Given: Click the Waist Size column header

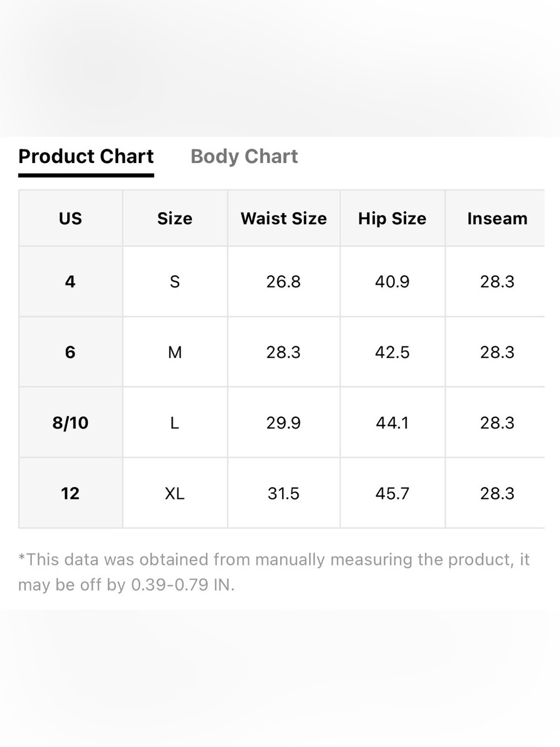Looking at the screenshot, I should [283, 218].
